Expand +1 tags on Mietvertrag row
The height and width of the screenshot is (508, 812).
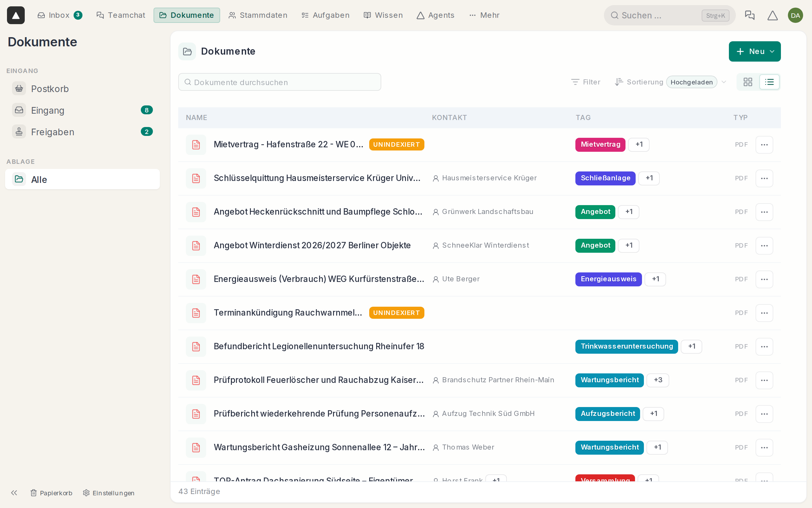point(639,144)
